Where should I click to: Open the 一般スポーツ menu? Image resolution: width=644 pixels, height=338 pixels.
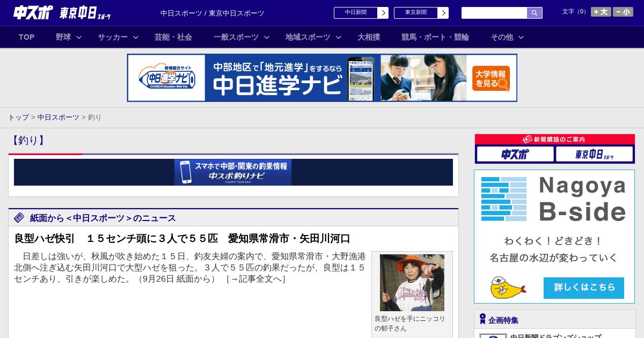coord(236,37)
